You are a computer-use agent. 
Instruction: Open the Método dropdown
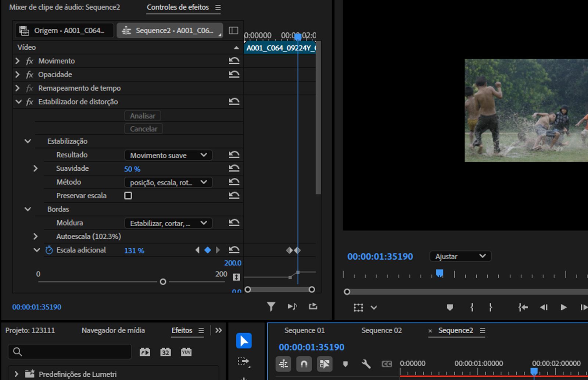(168, 182)
